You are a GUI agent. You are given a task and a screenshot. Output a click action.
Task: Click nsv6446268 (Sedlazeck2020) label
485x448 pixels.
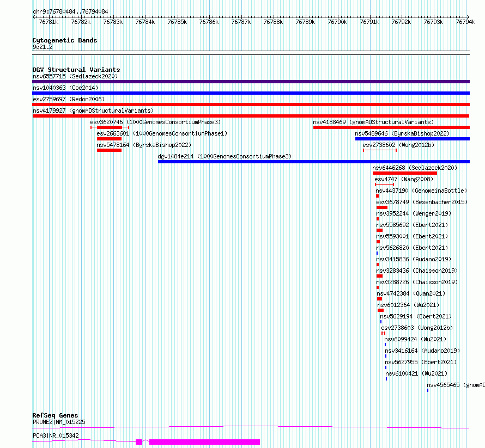pos(415,168)
